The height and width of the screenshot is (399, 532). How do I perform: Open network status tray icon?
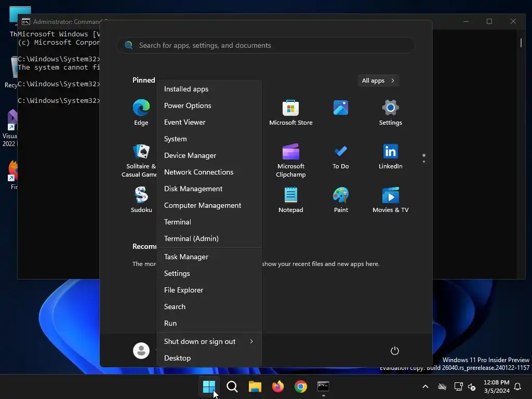[x=458, y=387]
